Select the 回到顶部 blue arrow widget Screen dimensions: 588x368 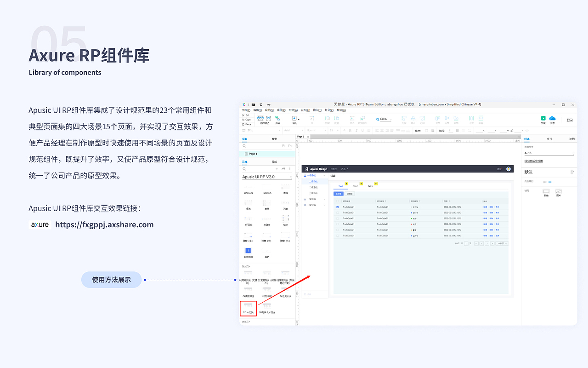pyautogui.click(x=248, y=251)
